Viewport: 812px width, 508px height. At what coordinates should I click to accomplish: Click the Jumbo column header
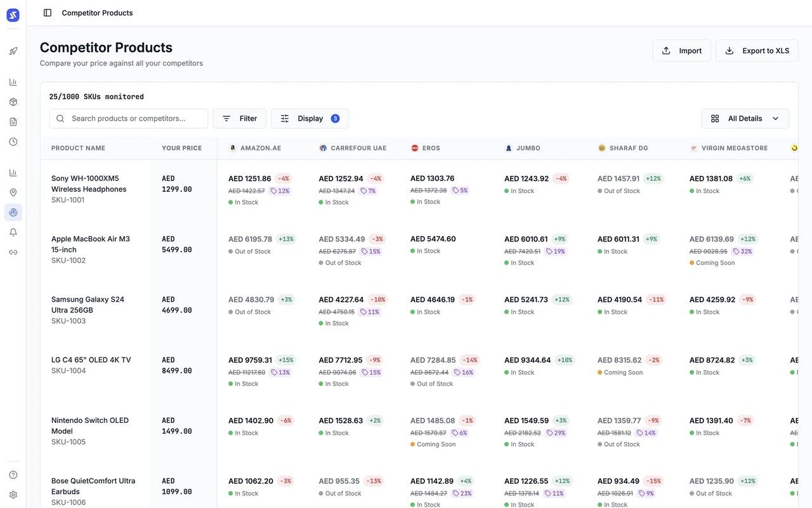[523, 148]
